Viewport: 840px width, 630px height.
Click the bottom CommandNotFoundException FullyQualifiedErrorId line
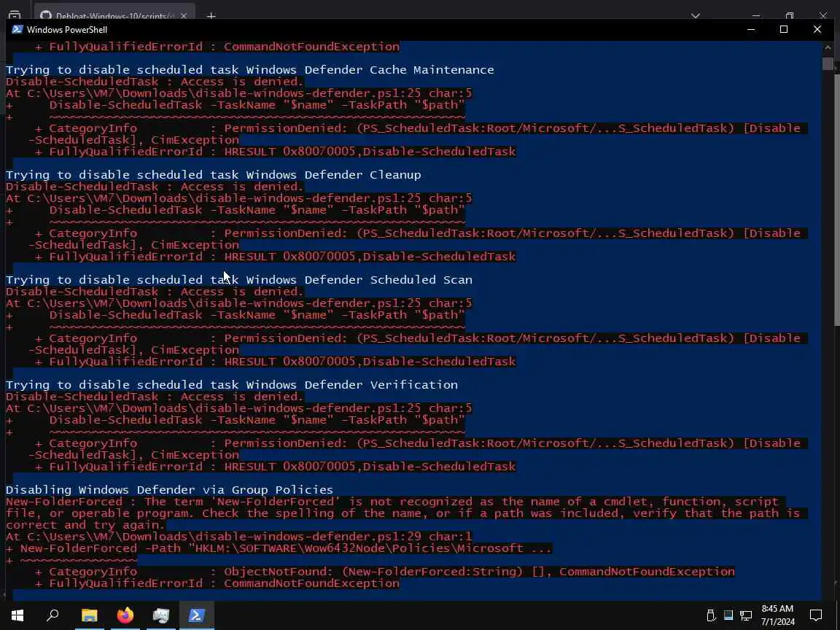(217, 583)
